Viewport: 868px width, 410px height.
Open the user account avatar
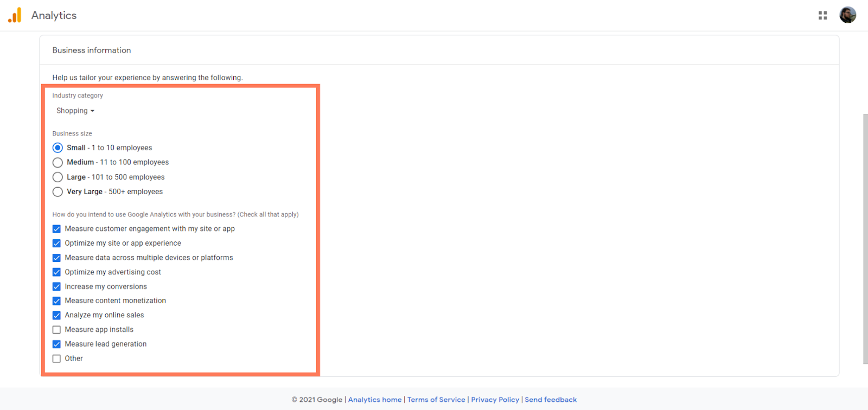(x=847, y=15)
